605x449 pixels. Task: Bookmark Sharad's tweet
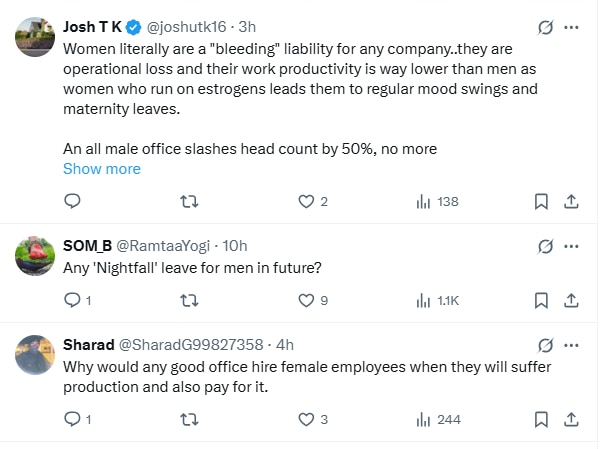541,419
